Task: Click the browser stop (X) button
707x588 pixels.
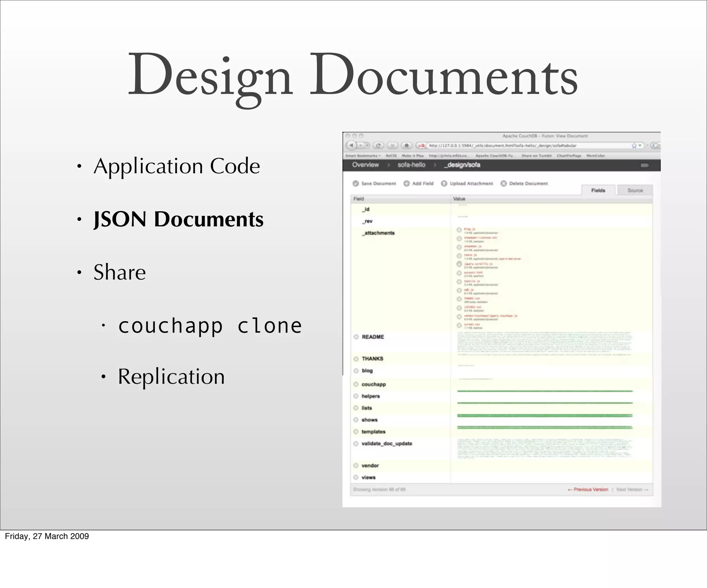Action: (393, 145)
